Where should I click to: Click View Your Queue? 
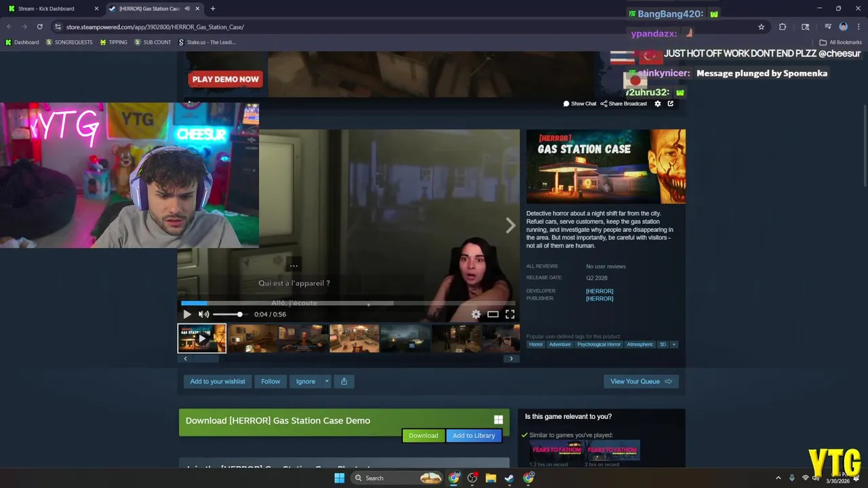641,382
